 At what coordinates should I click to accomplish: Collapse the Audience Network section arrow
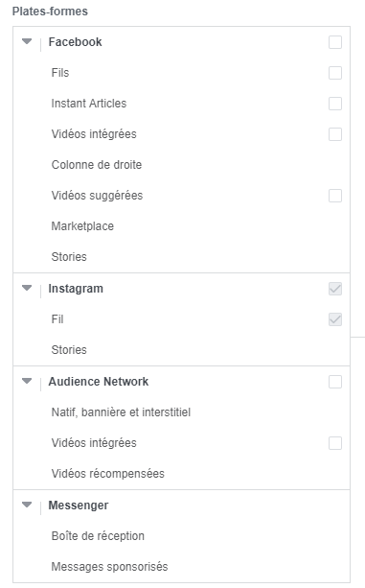(x=27, y=381)
